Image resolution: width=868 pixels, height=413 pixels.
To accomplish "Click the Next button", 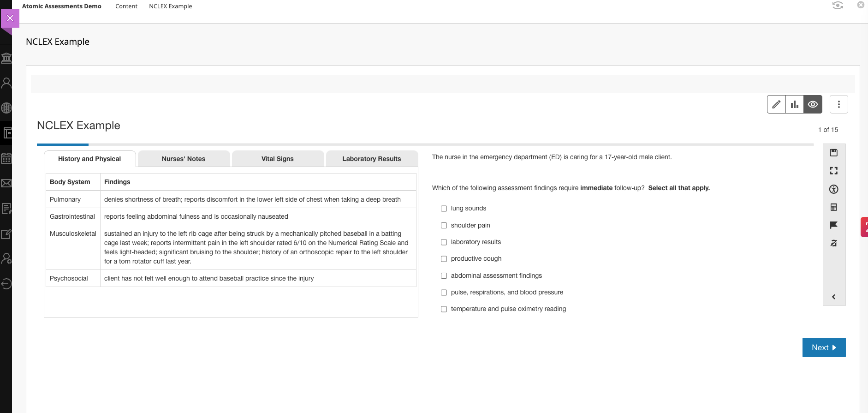I will 824,347.
